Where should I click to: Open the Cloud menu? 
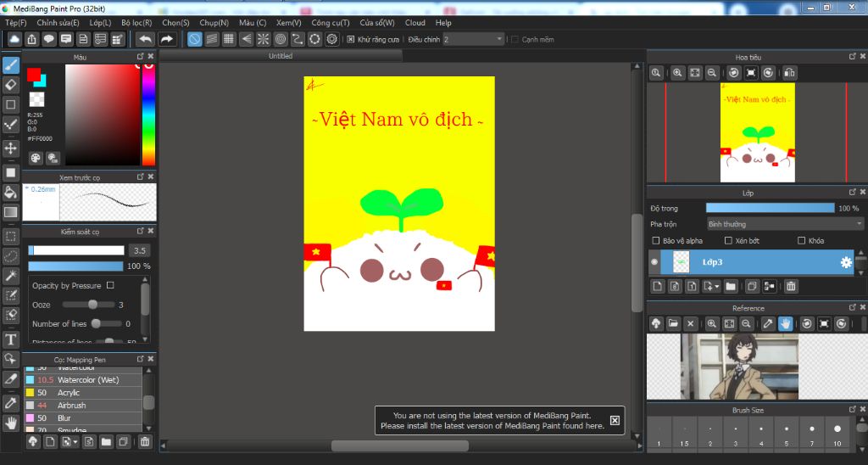pos(415,23)
